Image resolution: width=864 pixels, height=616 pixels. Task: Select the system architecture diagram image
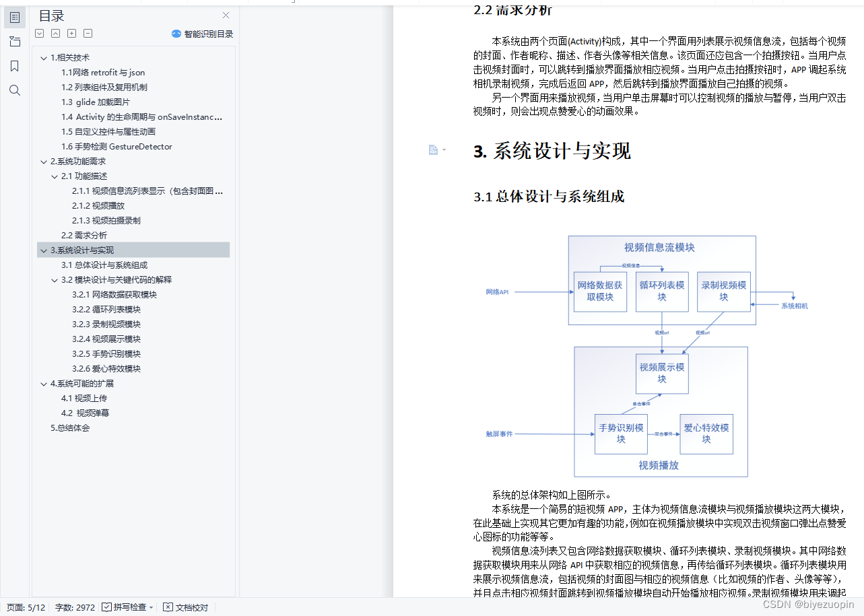point(647,356)
